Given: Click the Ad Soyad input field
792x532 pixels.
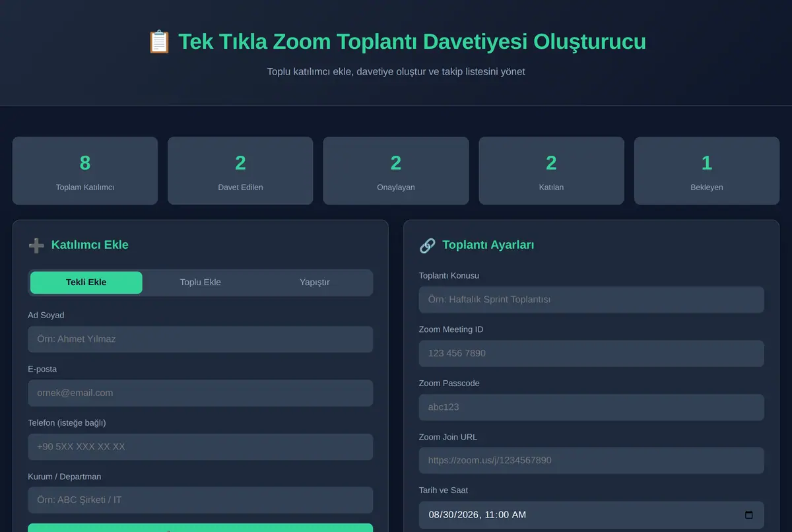Looking at the screenshot, I should tap(201, 339).
